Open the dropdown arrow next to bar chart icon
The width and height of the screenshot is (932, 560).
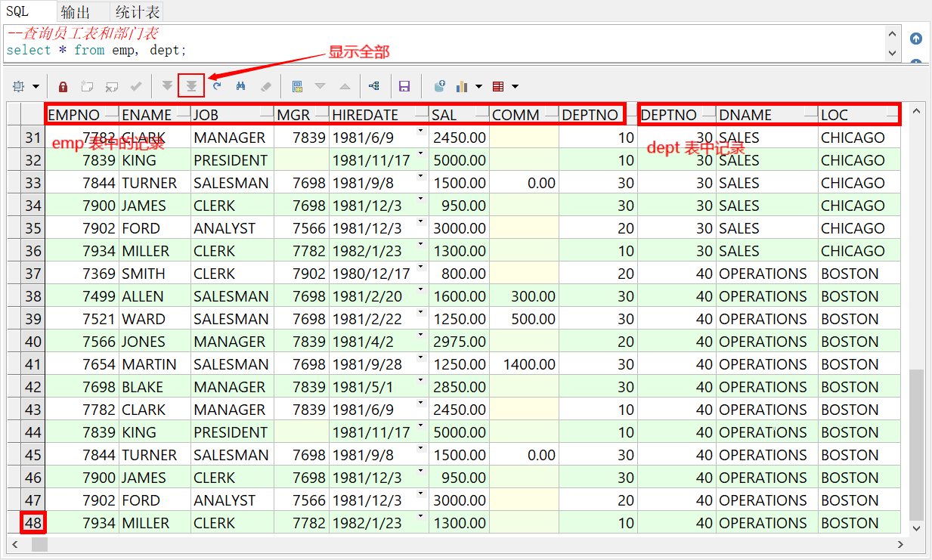pyautogui.click(x=478, y=87)
